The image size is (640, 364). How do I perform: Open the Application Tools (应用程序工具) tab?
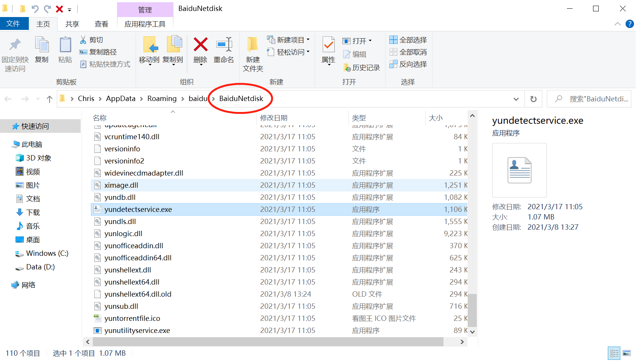(145, 24)
